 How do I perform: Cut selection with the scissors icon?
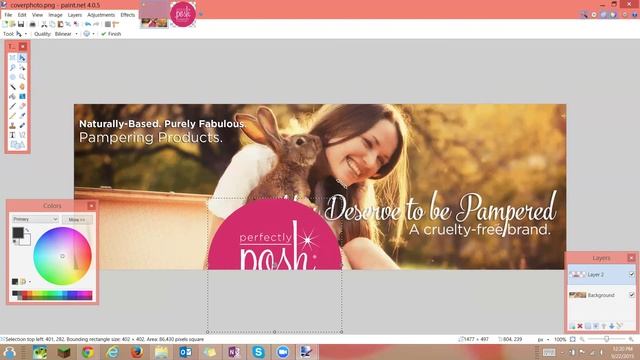coord(44,24)
